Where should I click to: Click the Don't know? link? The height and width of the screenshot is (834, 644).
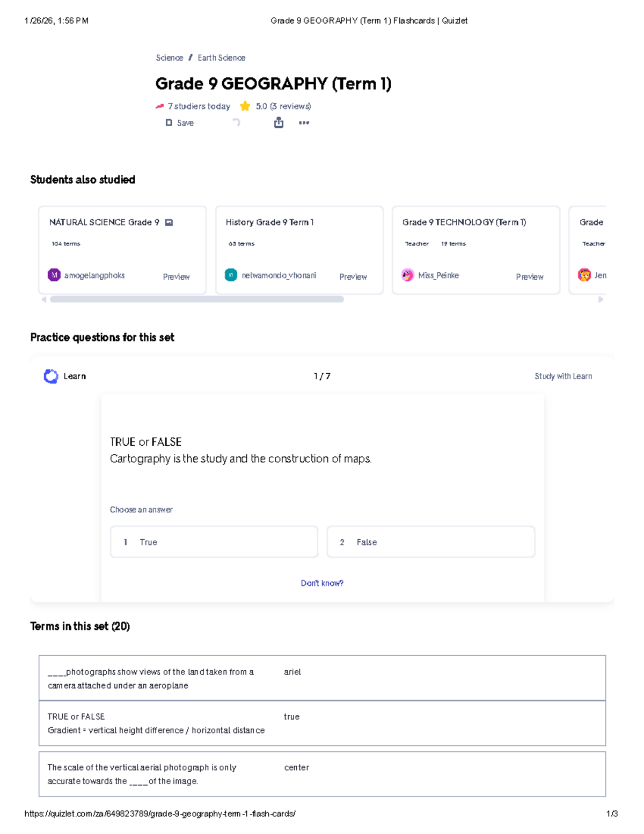[322, 583]
